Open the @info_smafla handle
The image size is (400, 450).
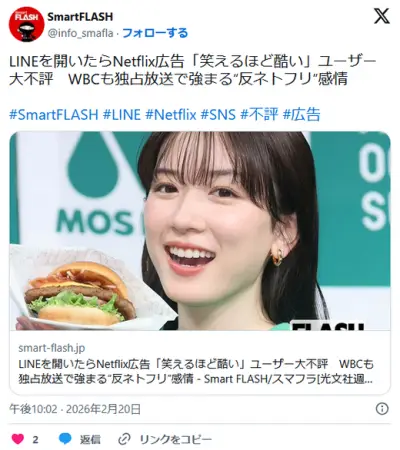pyautogui.click(x=80, y=33)
